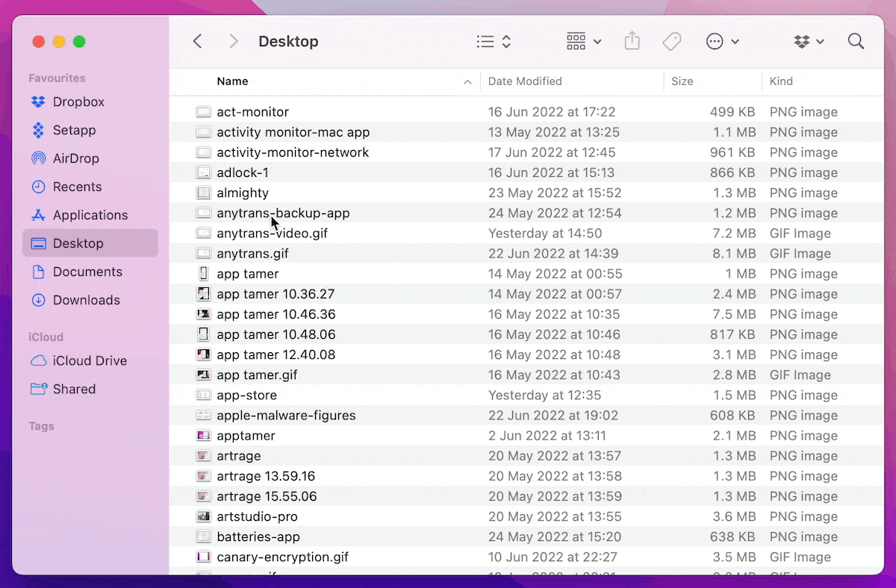Toggle sort direction arrow in Name column
The width and height of the screenshot is (896, 588).
(467, 82)
